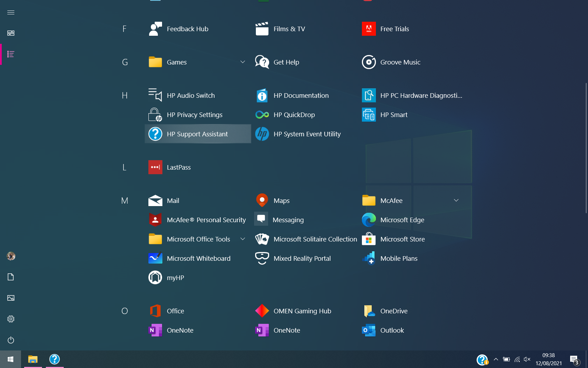Open HP Privacy Settings

198,115
